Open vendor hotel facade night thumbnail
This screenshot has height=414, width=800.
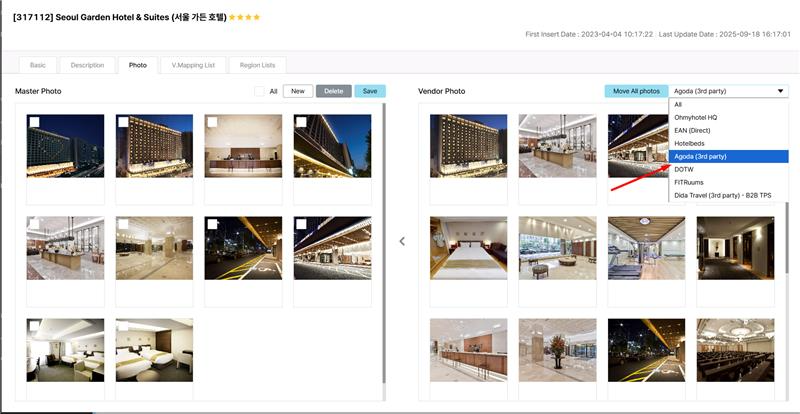pos(468,146)
